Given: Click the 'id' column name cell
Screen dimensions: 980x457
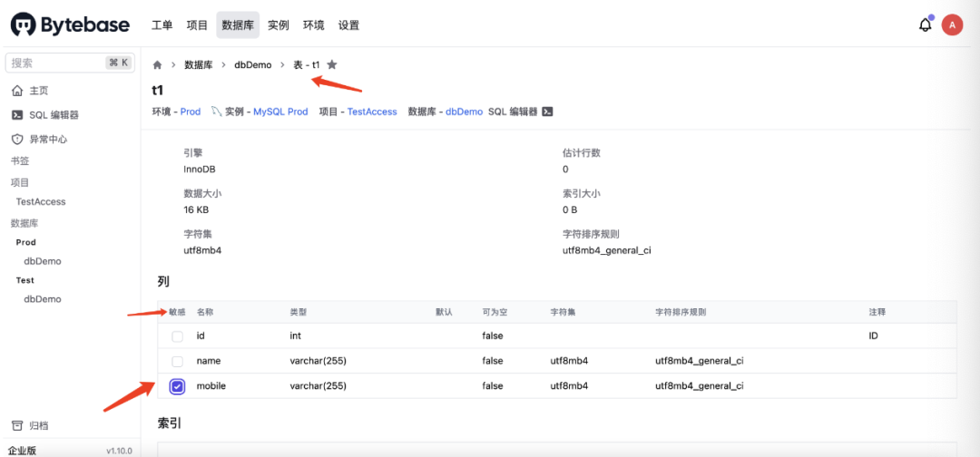Looking at the screenshot, I should [201, 336].
